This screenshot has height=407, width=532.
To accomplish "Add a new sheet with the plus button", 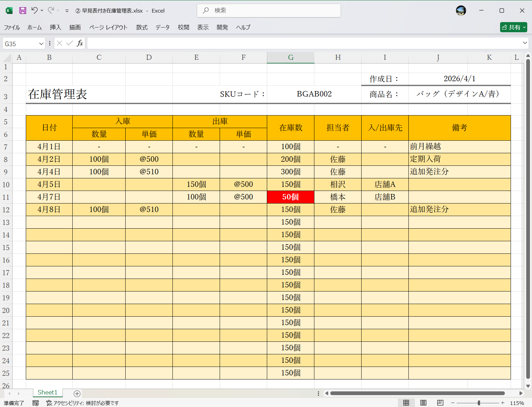I will coord(77,393).
